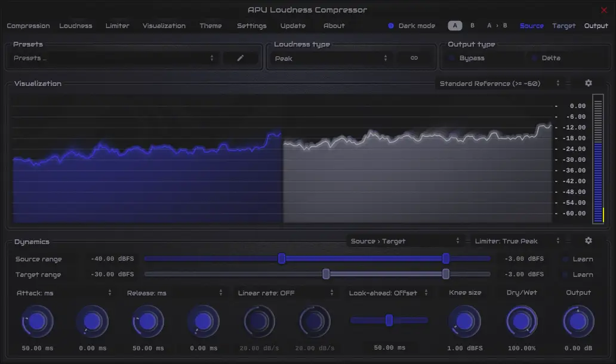Click the Look-ahead 50.00 ms value
Image resolution: width=616 pixels, height=364 pixels.
(x=389, y=348)
